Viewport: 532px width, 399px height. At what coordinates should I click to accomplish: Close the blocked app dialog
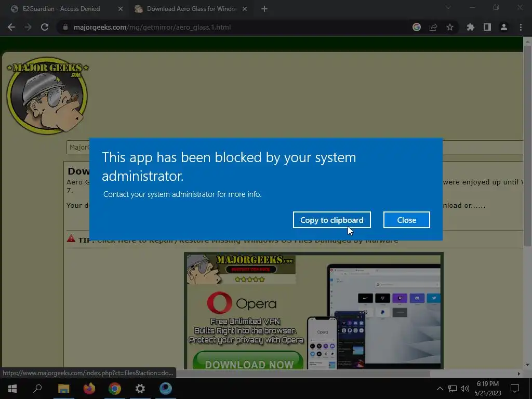[x=406, y=220]
